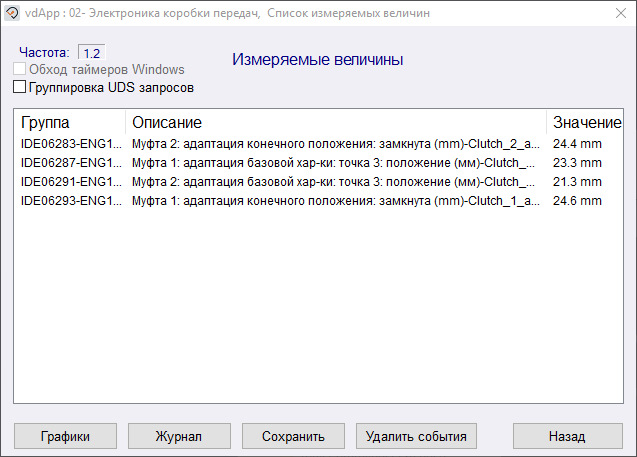Click the Значение column header
637x457 pixels.
click(586, 123)
